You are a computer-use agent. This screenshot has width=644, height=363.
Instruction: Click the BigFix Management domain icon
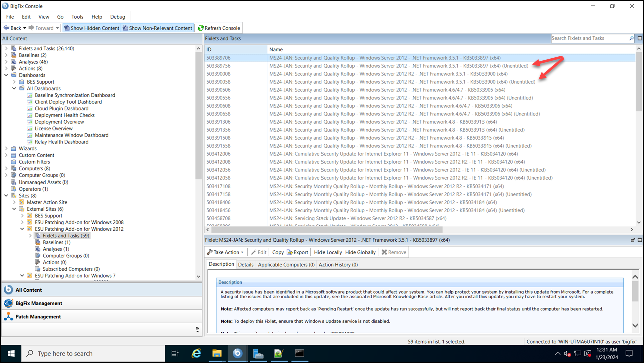coord(8,303)
